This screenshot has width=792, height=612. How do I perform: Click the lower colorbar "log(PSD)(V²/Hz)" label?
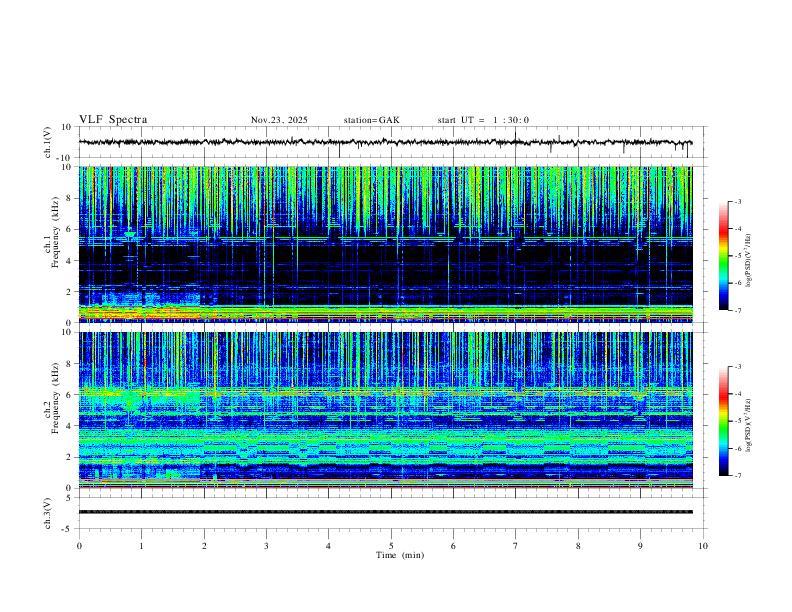tap(748, 426)
